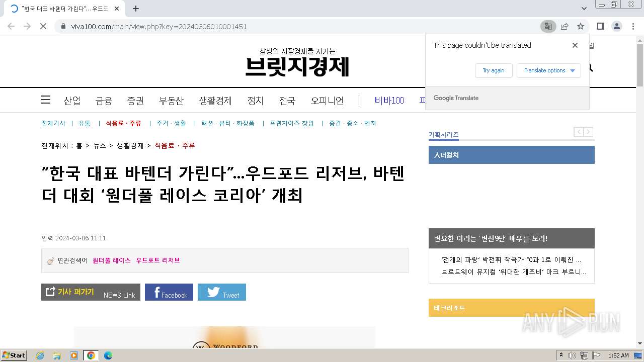Click the 브릿지경제 site logo
The image size is (644, 362).
[297, 66]
